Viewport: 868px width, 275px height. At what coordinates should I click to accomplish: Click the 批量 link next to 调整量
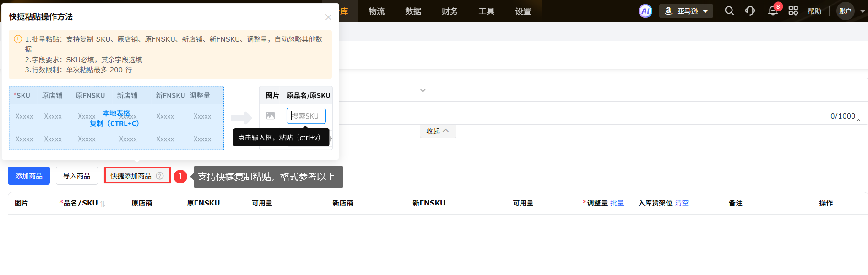tap(617, 203)
